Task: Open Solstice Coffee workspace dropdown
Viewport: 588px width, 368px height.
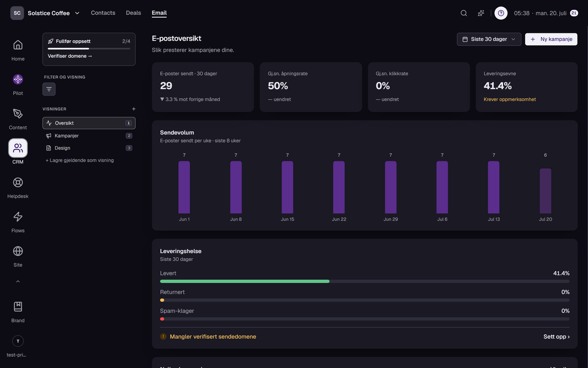Action: [53, 13]
